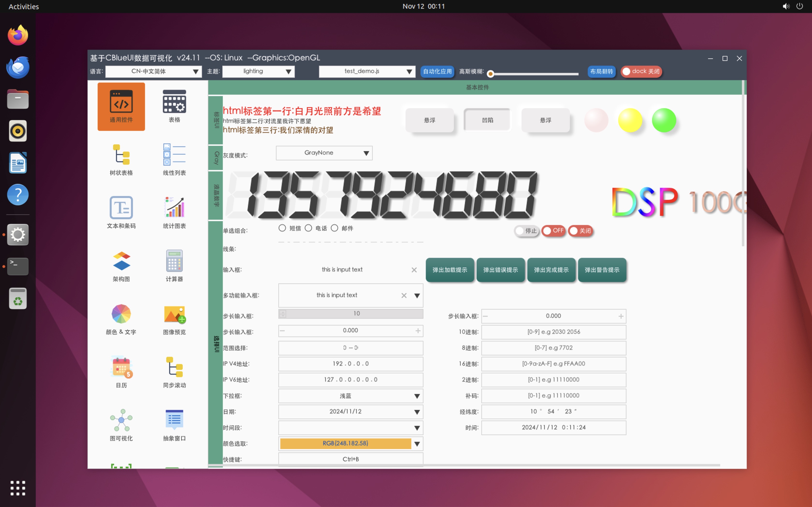Viewport: 812px width, 507px height.
Task: Open the 表格 table icon in sidebar
Action: pyautogui.click(x=174, y=106)
